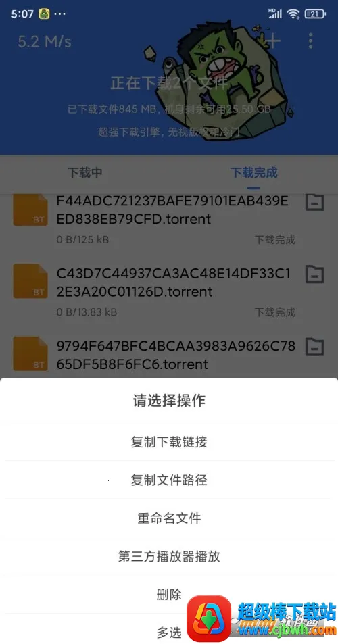Open folder for 9794F647 torrent file
338x644 pixels.
tap(314, 347)
